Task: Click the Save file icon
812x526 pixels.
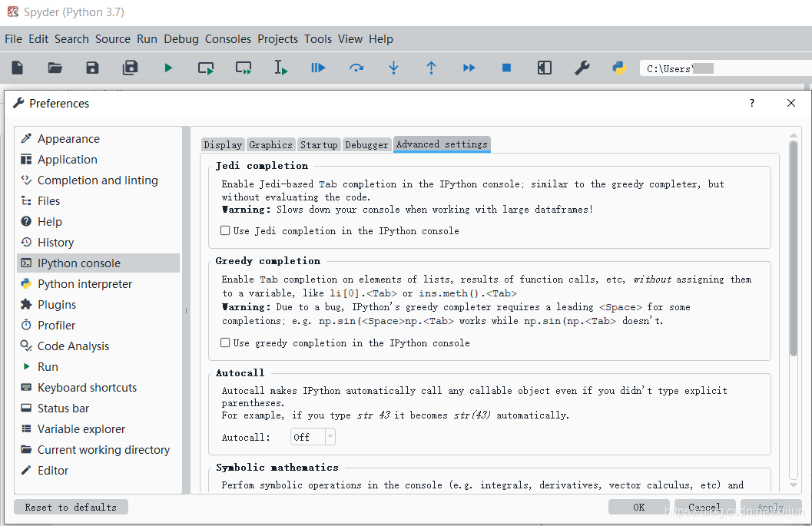Action: 92,68
